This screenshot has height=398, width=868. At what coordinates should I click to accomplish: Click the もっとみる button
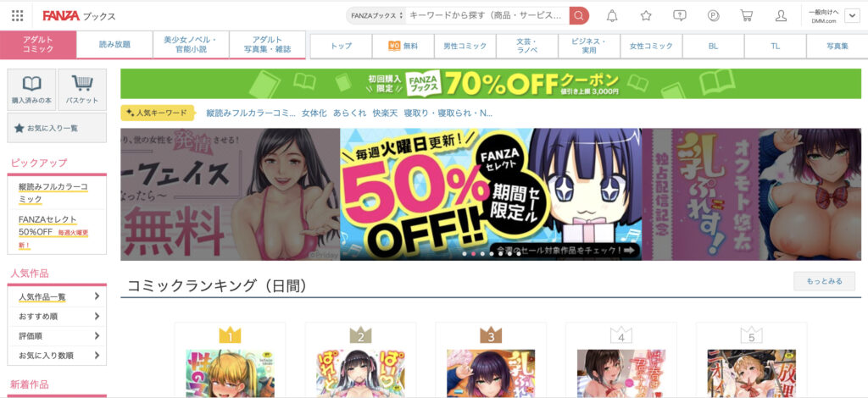tap(824, 281)
